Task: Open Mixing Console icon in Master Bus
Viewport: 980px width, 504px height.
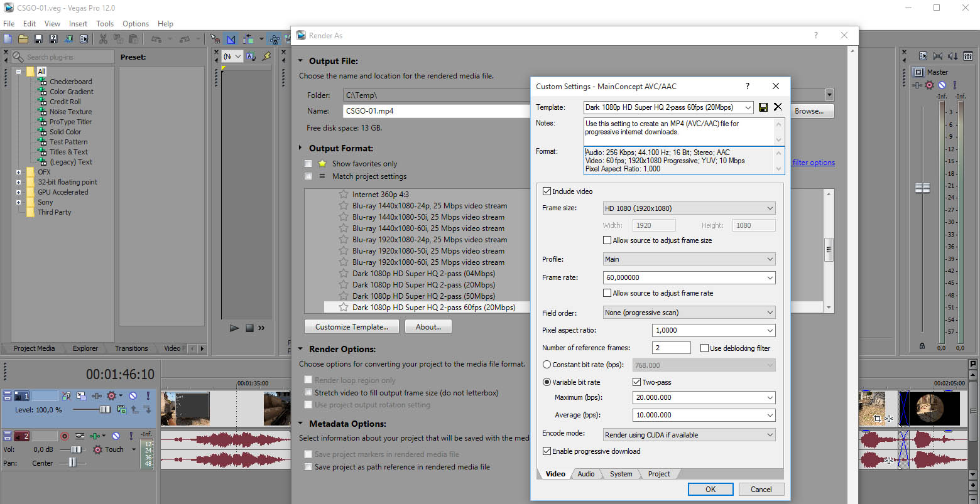Action: point(968,56)
